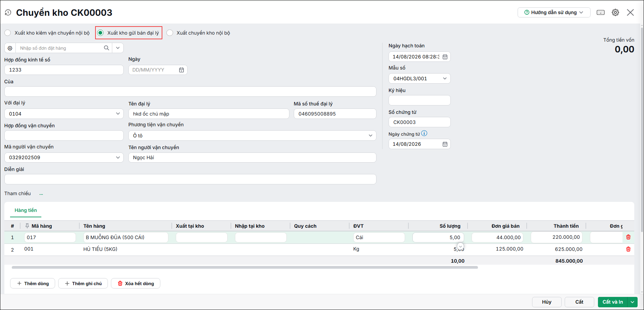Click the total 845.000,00 value
644x310 pixels.
pyautogui.click(x=569, y=261)
